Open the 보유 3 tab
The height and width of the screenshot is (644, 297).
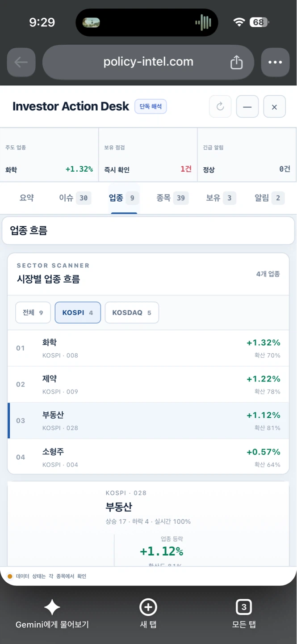pyautogui.click(x=221, y=198)
